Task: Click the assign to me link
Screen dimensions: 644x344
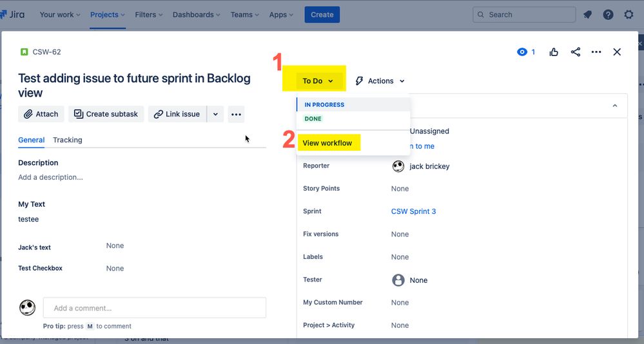Action: 422,146
